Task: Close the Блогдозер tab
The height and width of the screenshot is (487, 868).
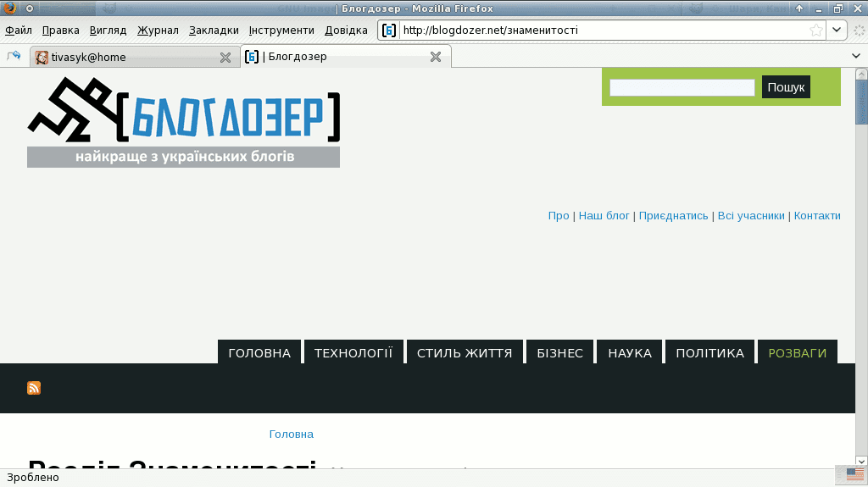Action: tap(436, 57)
